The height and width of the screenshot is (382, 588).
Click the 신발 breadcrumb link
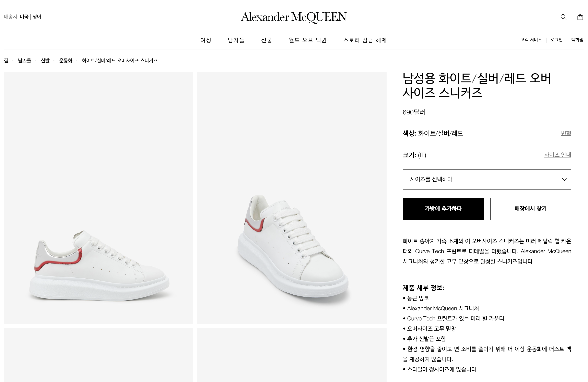tap(45, 61)
